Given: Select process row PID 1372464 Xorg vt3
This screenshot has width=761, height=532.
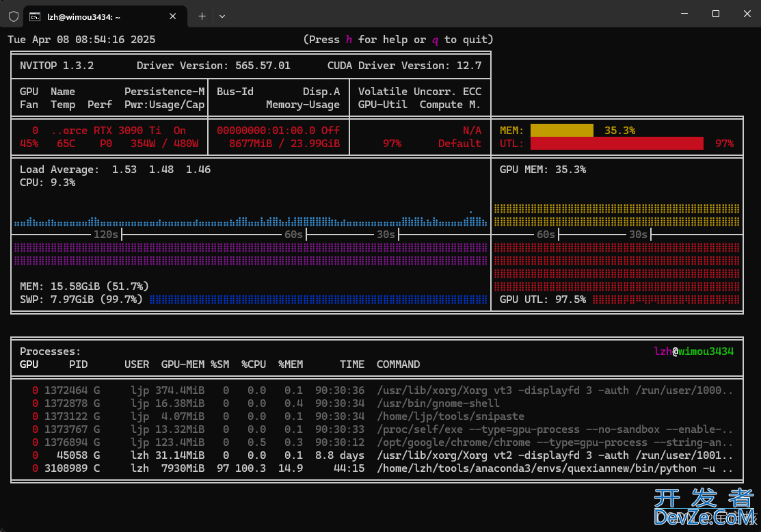Looking at the screenshot, I should (x=377, y=390).
